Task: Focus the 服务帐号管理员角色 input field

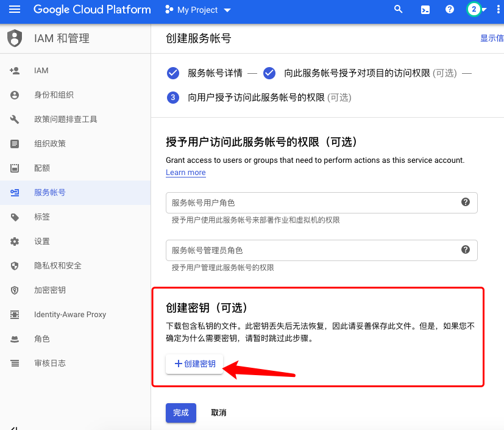Action: (x=321, y=250)
